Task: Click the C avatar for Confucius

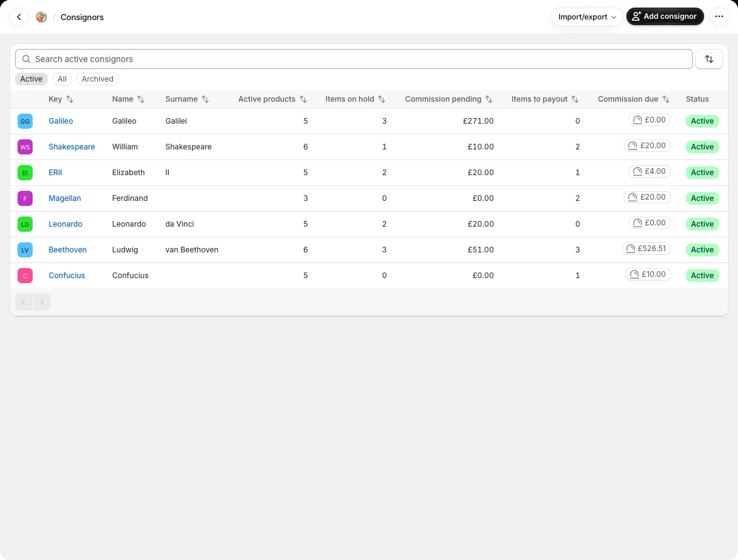Action: (25, 276)
